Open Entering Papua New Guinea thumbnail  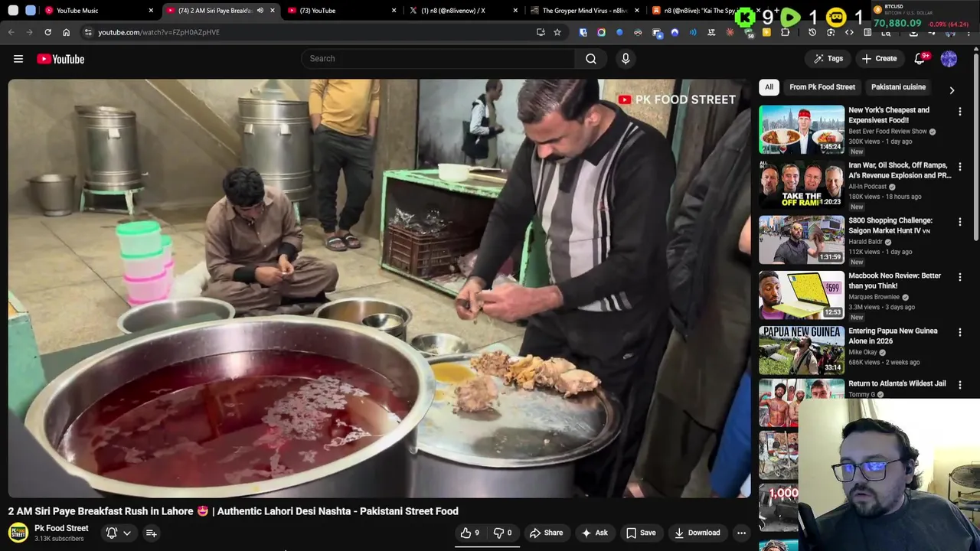[x=802, y=350]
